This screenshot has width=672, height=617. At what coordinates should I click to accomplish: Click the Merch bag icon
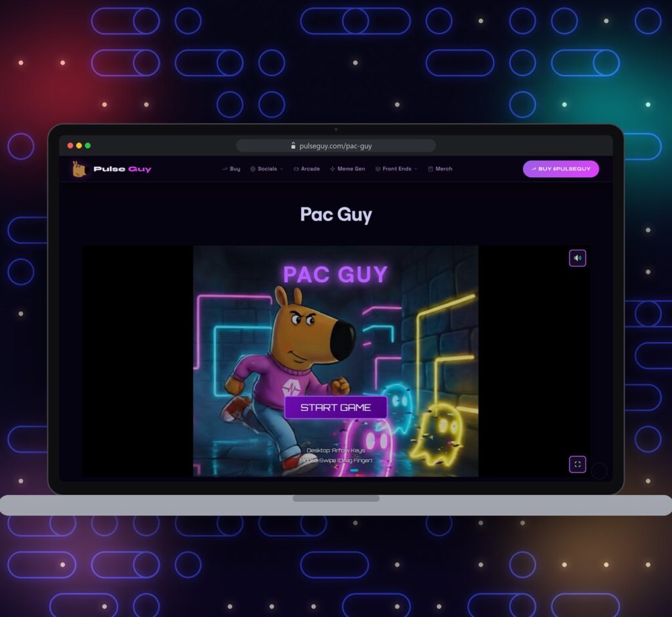(x=430, y=169)
